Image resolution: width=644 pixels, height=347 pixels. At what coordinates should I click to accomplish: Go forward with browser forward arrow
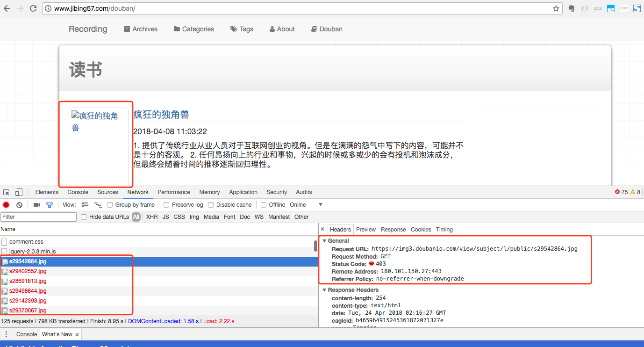coord(20,8)
